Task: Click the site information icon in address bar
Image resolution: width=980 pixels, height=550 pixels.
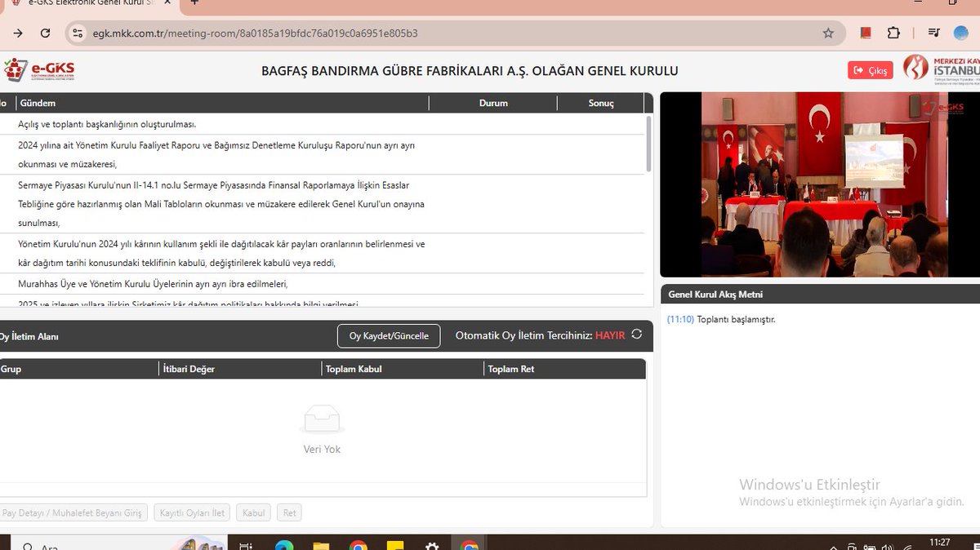Action: tap(78, 33)
